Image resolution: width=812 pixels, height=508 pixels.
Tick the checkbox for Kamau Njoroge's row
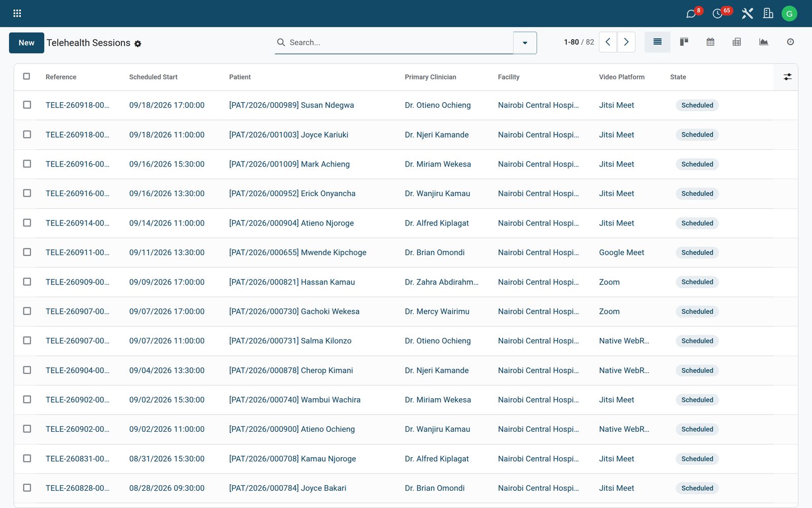(x=27, y=458)
